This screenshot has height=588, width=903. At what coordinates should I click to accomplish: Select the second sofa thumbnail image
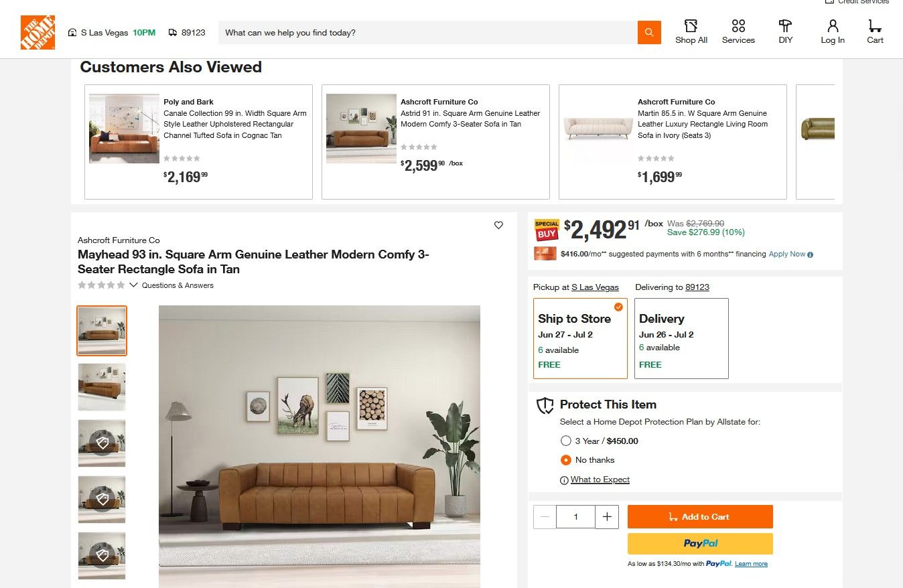tap(102, 387)
